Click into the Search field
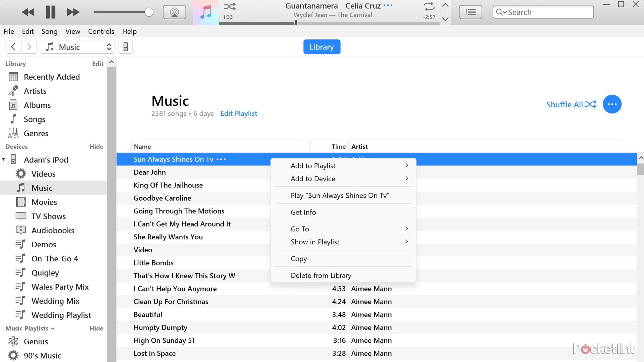The image size is (644, 362). pyautogui.click(x=543, y=12)
